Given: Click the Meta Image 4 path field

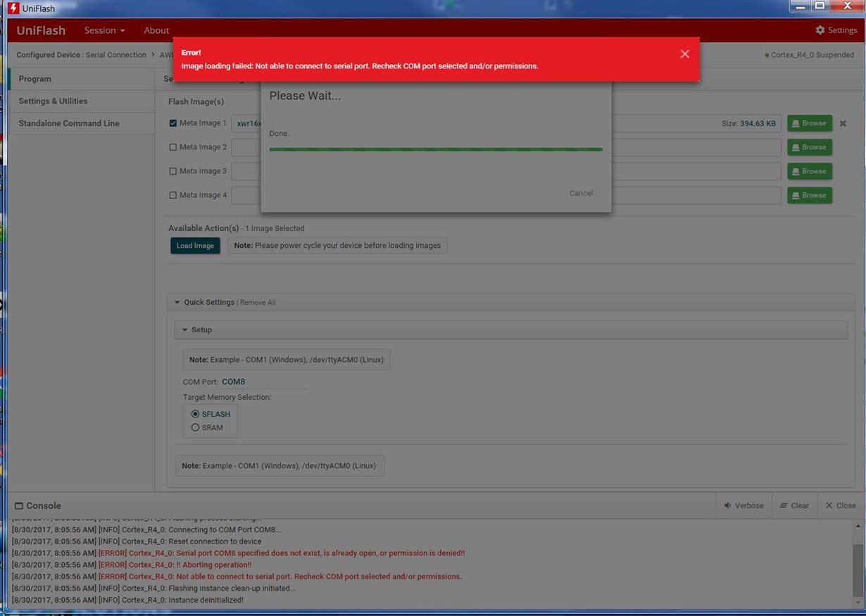Looking at the screenshot, I should click(506, 195).
